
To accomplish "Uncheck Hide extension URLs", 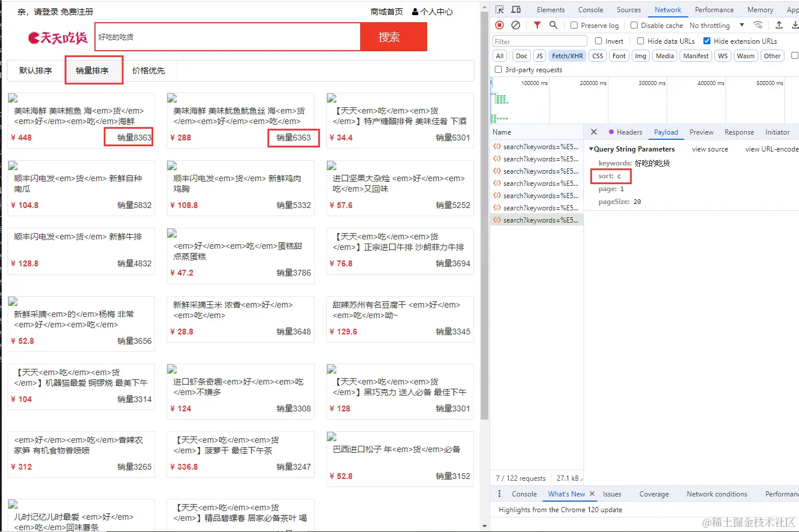I will [x=707, y=41].
